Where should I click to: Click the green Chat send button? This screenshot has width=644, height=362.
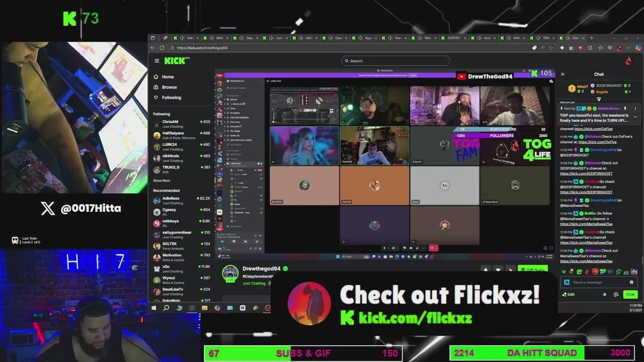click(x=630, y=294)
